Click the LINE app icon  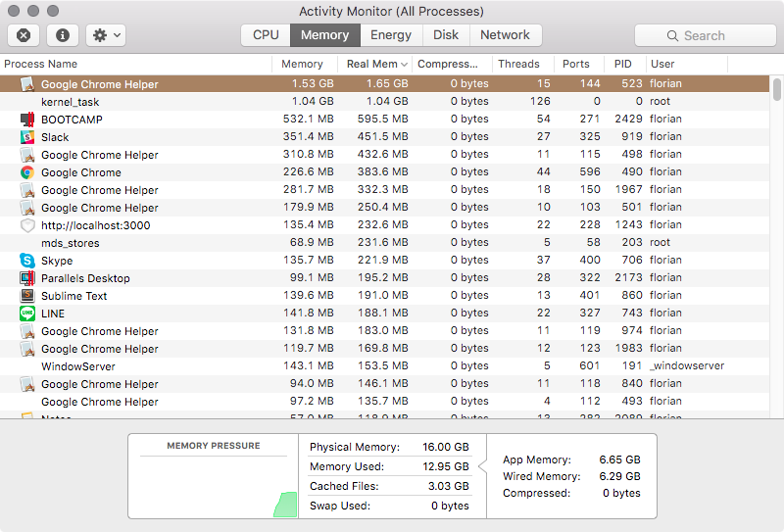27,314
